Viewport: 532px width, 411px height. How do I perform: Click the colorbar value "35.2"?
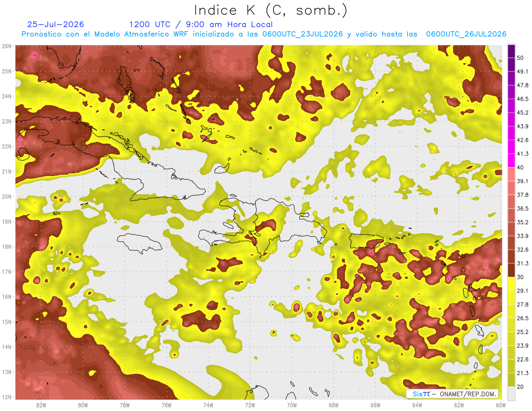click(523, 223)
